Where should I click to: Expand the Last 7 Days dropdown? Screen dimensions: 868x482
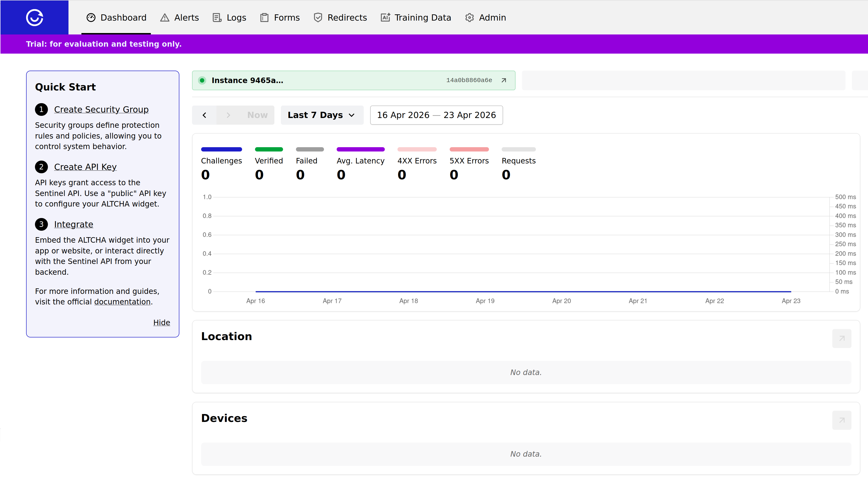coord(322,115)
